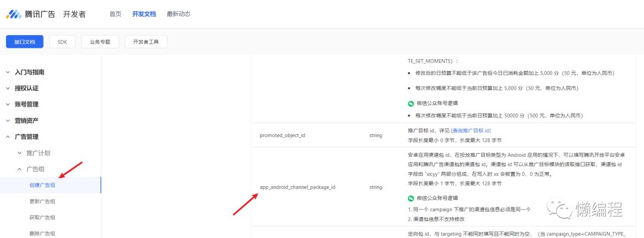This screenshot has width=644, height=238.
Task: Expand the 账号管理 chevron
Action: click(7, 104)
